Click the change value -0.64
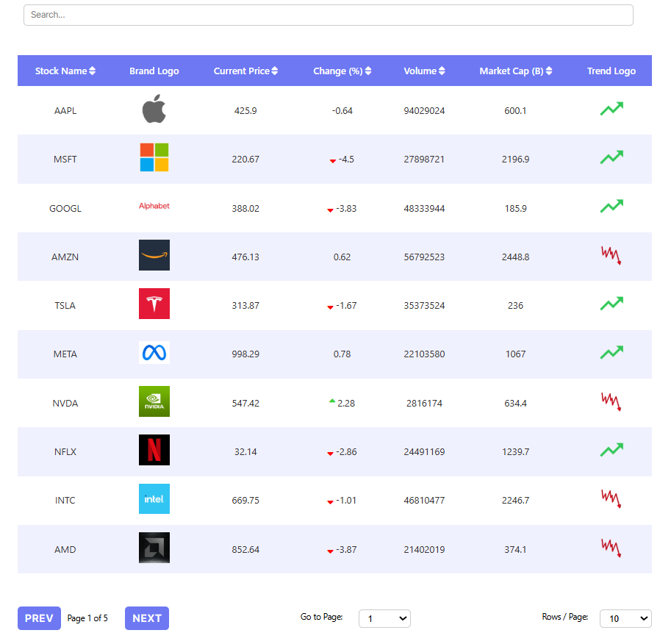Screen dimensions: 660x644 342,111
